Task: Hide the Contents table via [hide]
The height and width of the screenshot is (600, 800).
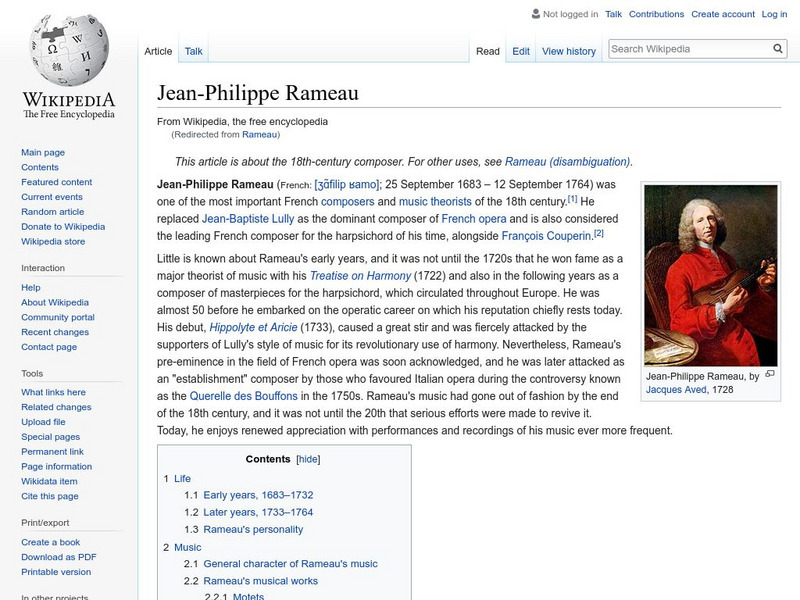Action: click(308, 459)
